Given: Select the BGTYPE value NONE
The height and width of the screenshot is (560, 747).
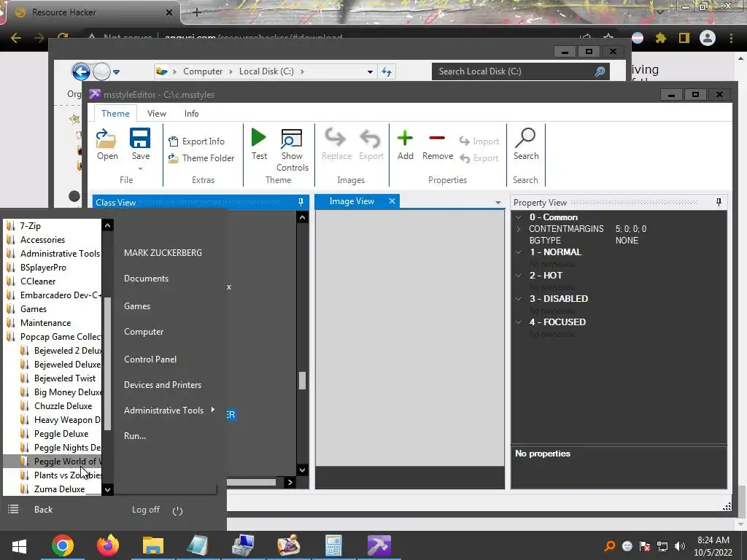Looking at the screenshot, I should click(x=627, y=241).
